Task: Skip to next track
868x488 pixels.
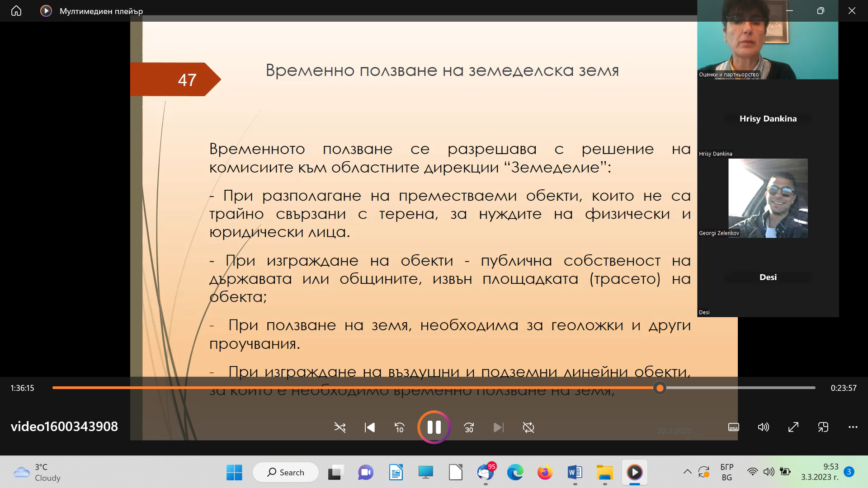Action: tap(498, 427)
